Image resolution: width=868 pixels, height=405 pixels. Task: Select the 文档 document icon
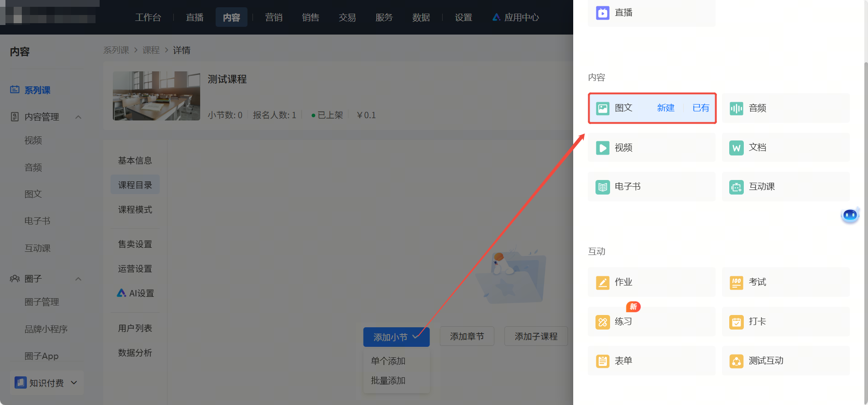(736, 148)
